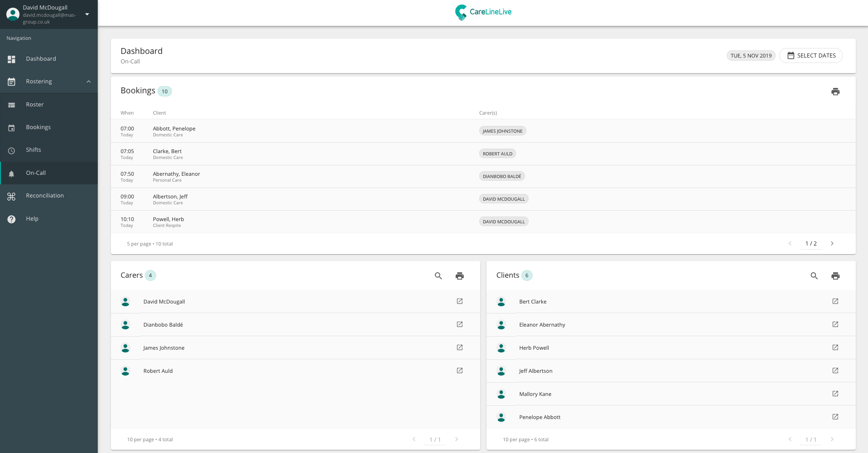Open the Shifts menu item
Screen dimensions: 868x453
click(x=49, y=150)
